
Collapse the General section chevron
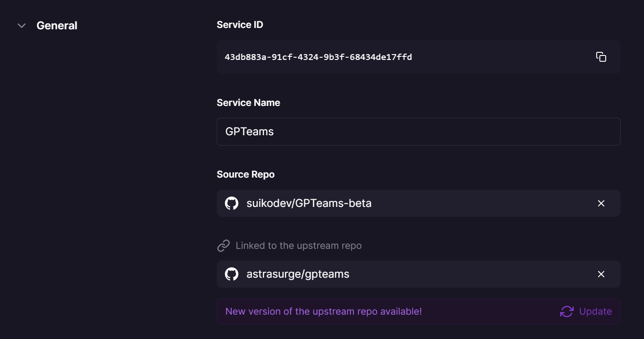(x=21, y=26)
